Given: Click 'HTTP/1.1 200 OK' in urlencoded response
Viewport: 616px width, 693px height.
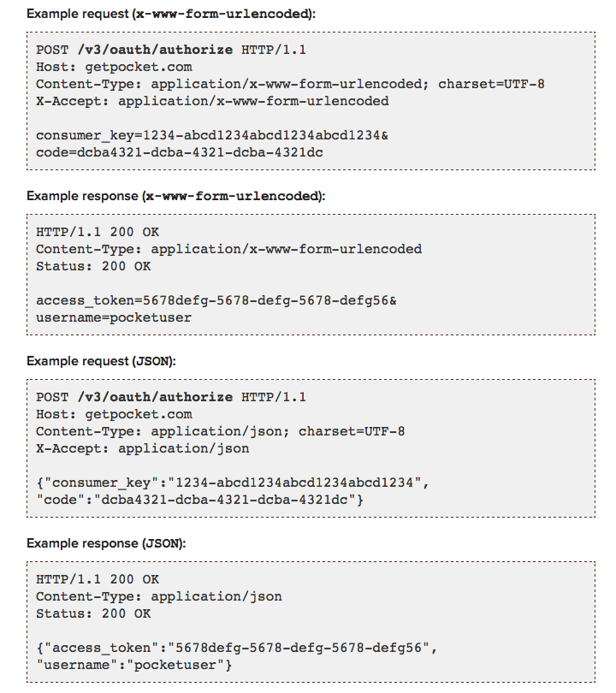Looking at the screenshot, I should click(98, 232).
